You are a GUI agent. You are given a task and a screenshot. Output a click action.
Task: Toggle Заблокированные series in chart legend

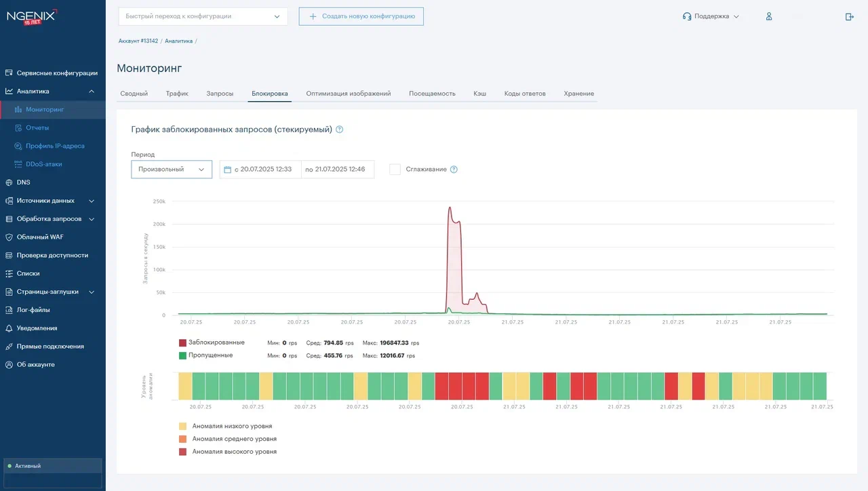[x=216, y=342]
